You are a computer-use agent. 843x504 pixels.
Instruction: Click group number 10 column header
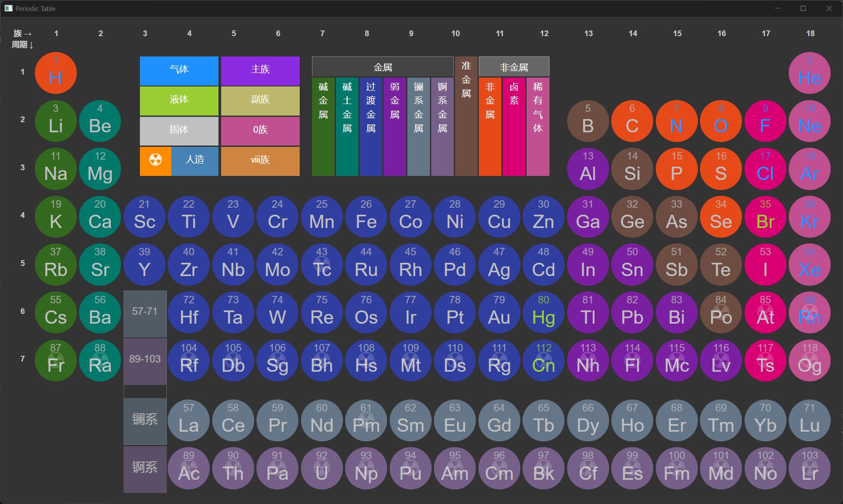[x=455, y=34]
